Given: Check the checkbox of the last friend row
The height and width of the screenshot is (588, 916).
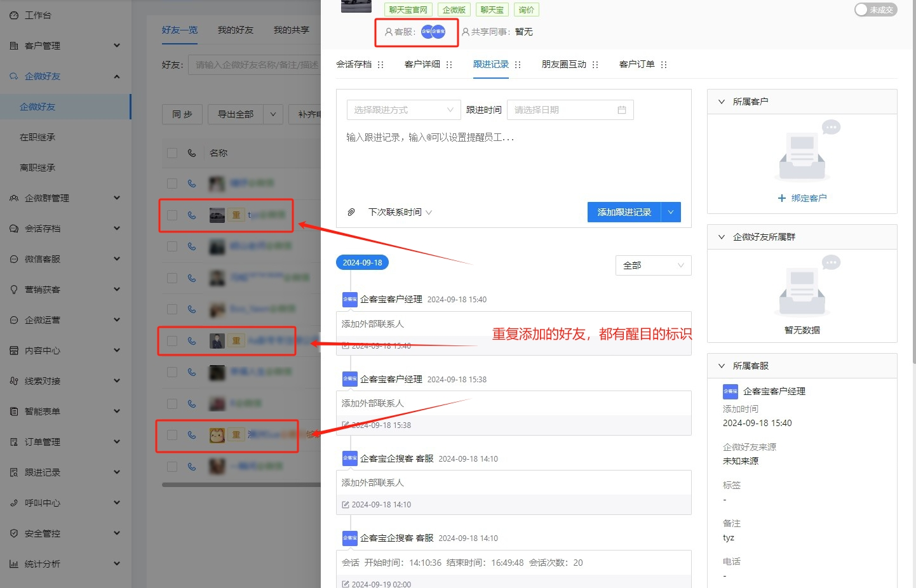Looking at the screenshot, I should click(172, 467).
